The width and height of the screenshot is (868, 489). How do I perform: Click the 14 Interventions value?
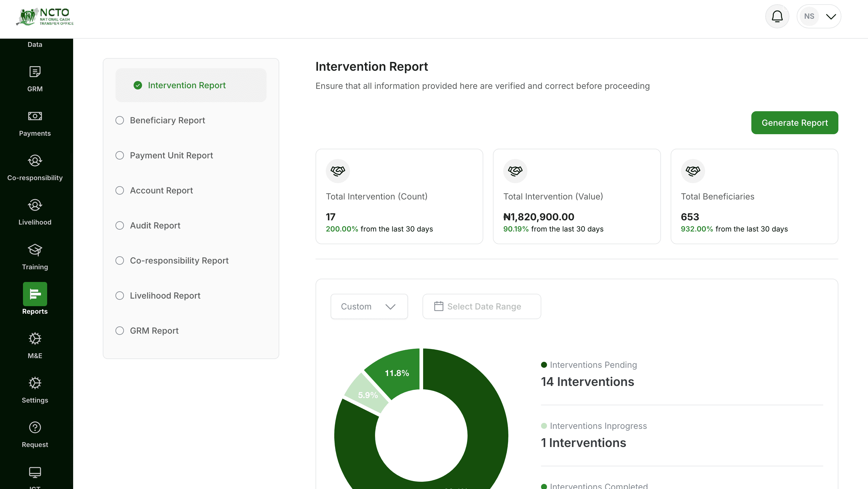coord(587,382)
